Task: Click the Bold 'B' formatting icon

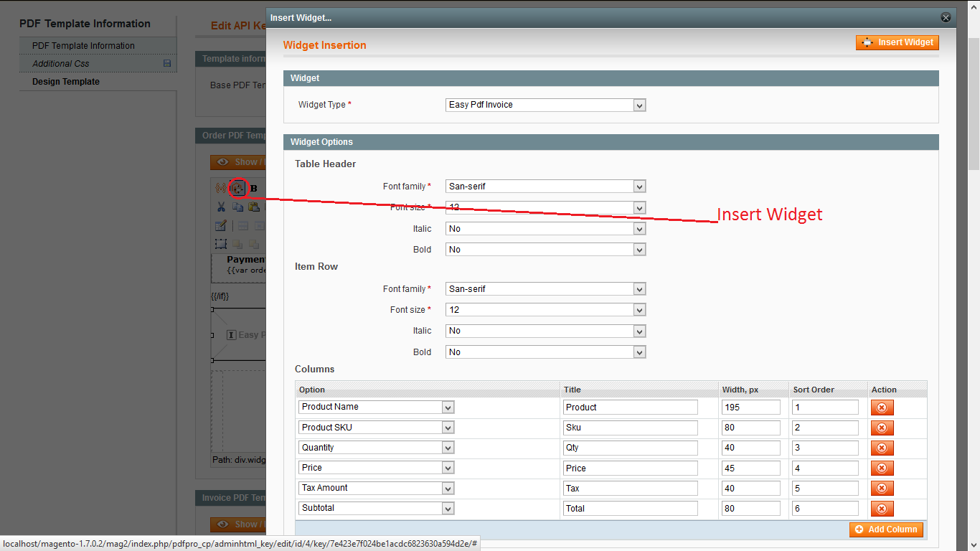Action: pos(253,188)
